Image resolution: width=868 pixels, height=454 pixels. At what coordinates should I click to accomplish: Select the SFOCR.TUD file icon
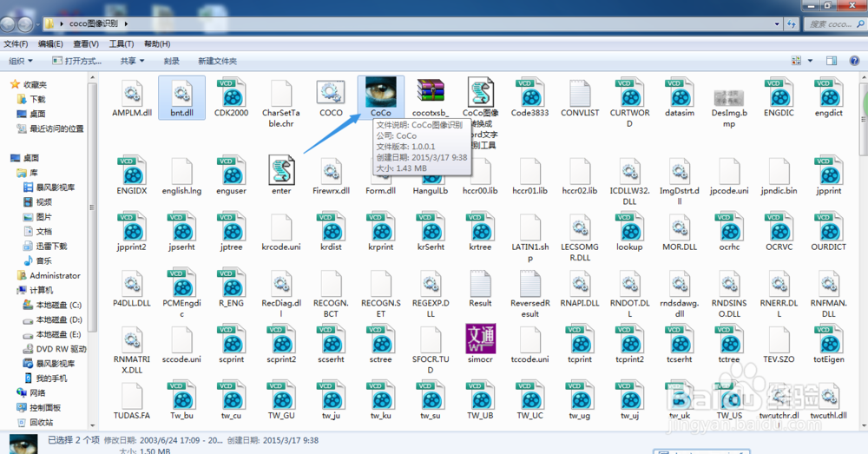coord(431,339)
